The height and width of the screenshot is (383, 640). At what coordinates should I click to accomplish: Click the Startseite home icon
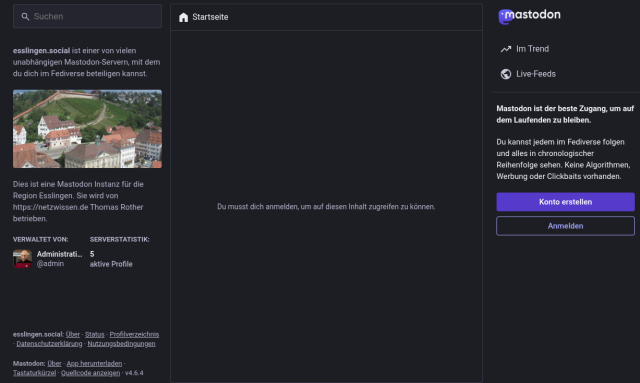184,17
